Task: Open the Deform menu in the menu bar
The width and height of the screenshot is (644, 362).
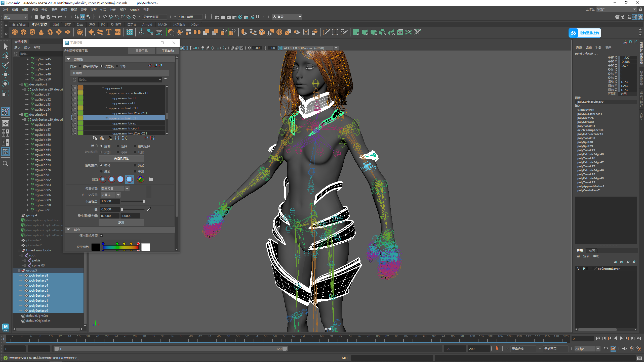Action: pos(94,10)
